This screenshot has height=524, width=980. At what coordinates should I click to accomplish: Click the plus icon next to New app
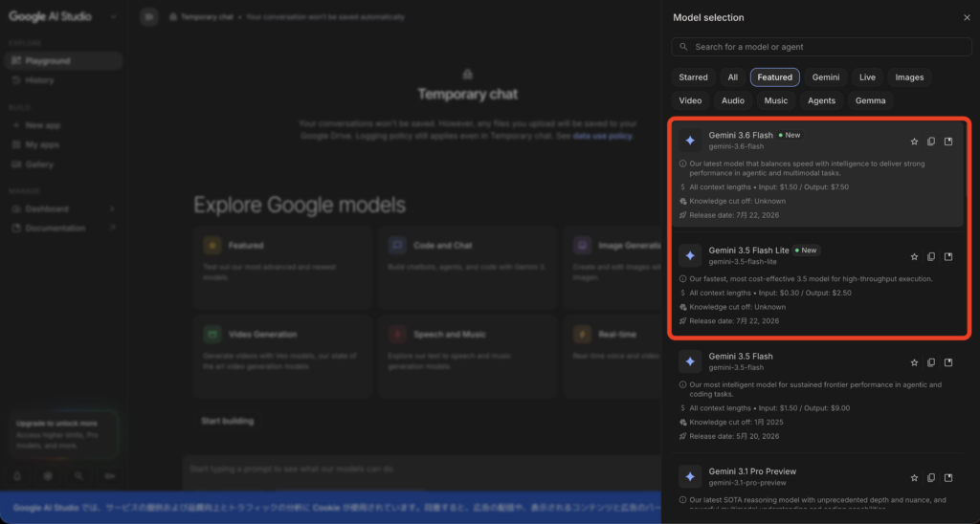[16, 125]
